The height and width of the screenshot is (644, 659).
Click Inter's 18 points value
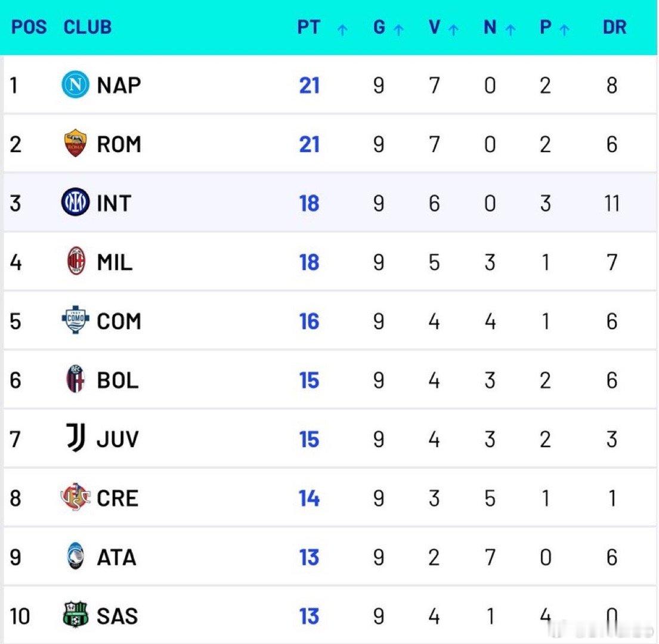[x=309, y=203]
